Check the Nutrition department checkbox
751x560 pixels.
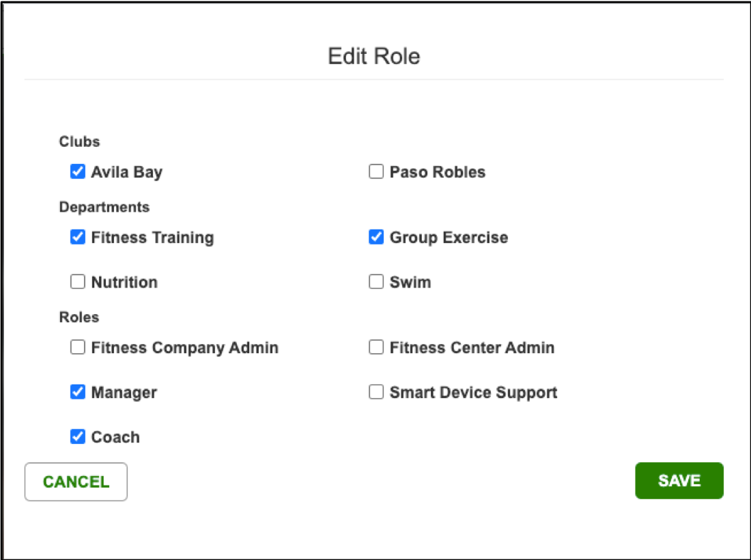coord(77,281)
